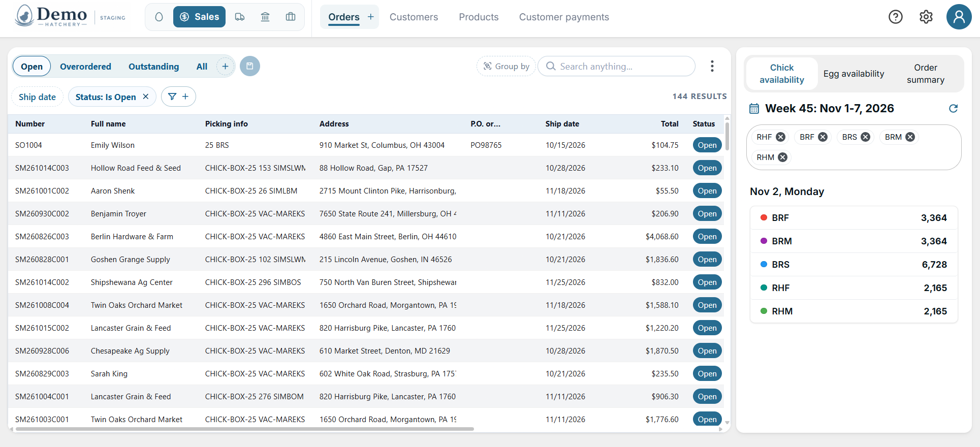The width and height of the screenshot is (980, 447).
Task: Remove the BRF breed chip
Action: pyautogui.click(x=823, y=137)
